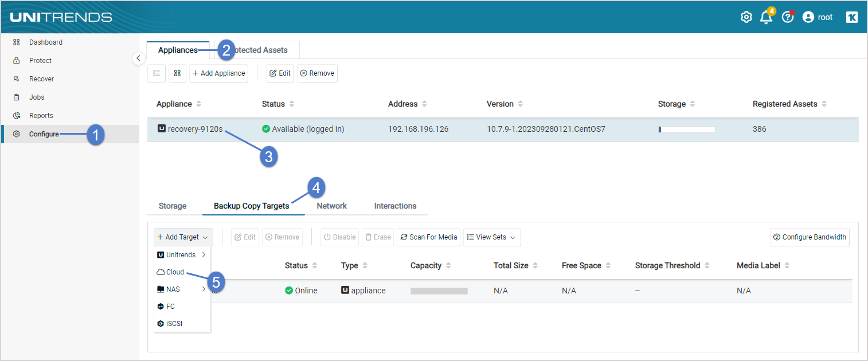
Task: Click Remove in the appliances toolbar
Action: [x=317, y=73]
